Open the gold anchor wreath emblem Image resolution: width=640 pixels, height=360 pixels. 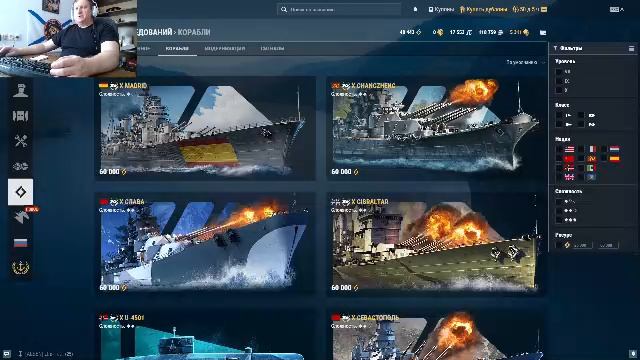tap(20, 268)
